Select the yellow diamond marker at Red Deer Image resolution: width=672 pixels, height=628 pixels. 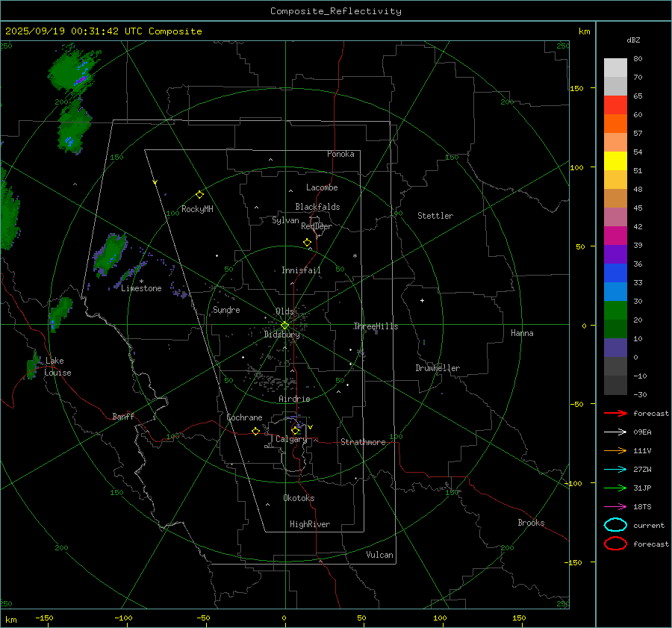[x=307, y=243]
